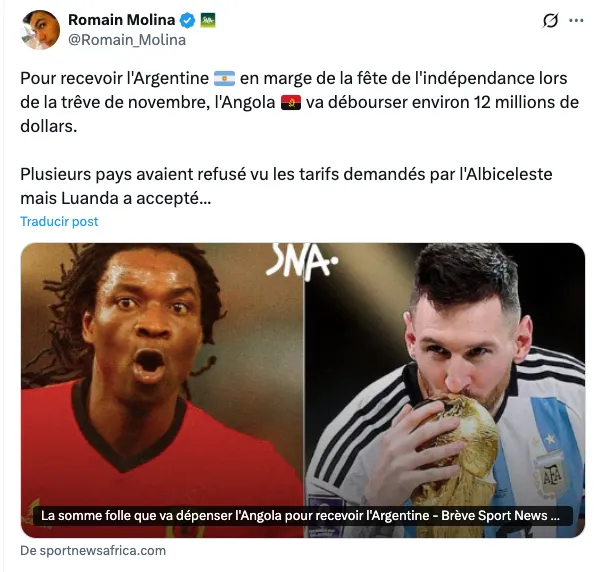Click the paragraph starting 'Plusieurs pays avaient refusé'
The height and width of the screenshot is (572, 602).
(286, 186)
